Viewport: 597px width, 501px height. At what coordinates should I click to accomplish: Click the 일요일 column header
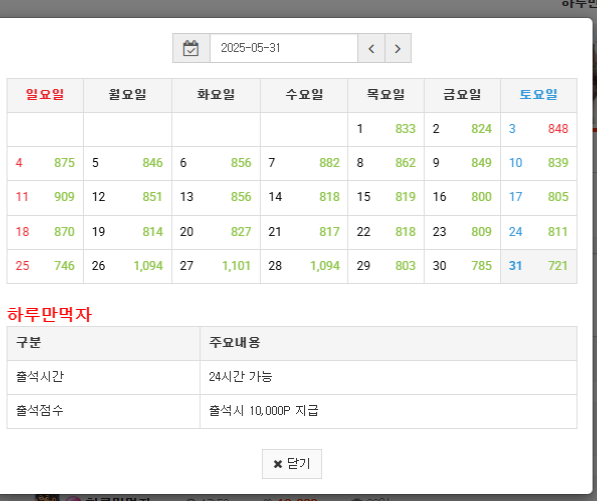(x=45, y=95)
